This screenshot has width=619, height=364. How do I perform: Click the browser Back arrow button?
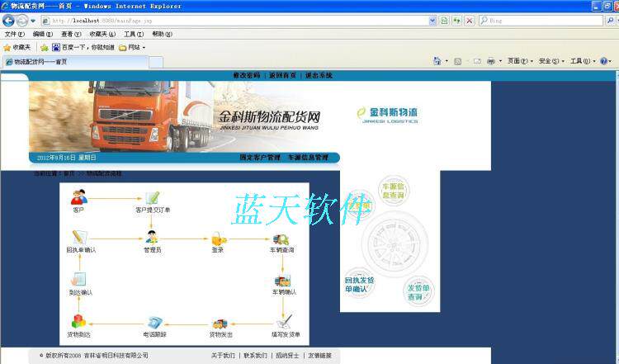point(8,21)
